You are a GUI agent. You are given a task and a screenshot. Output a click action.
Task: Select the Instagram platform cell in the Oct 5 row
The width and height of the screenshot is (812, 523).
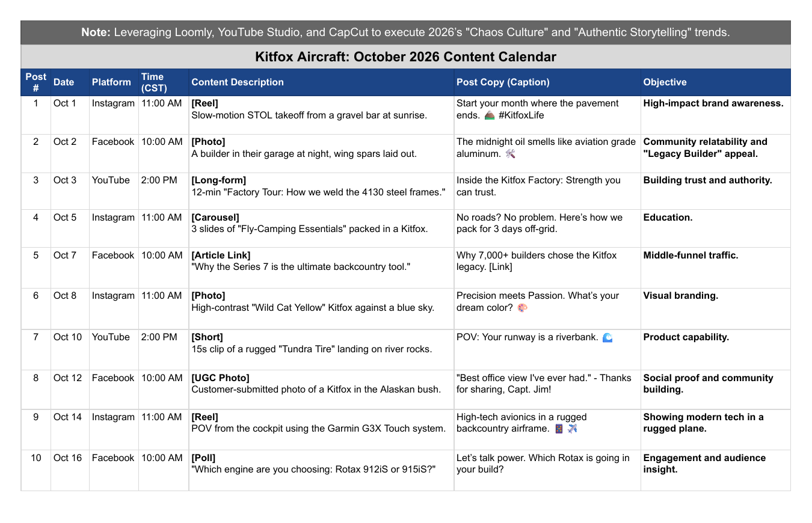114,228
